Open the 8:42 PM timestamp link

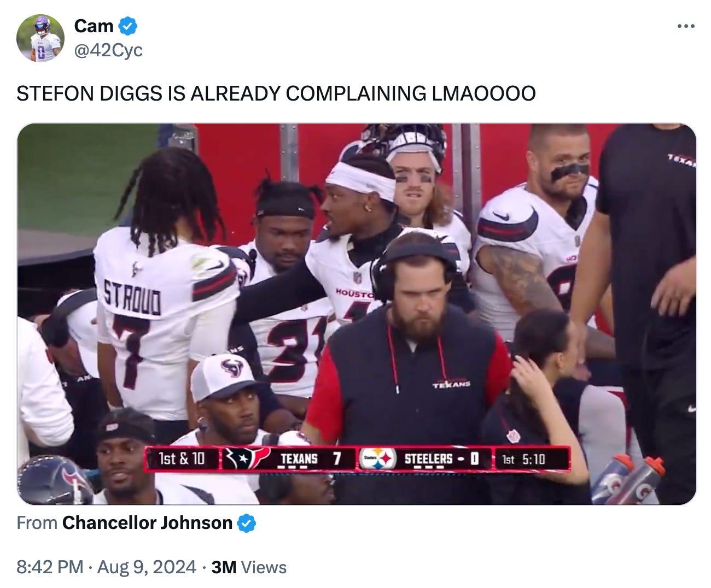point(50,567)
